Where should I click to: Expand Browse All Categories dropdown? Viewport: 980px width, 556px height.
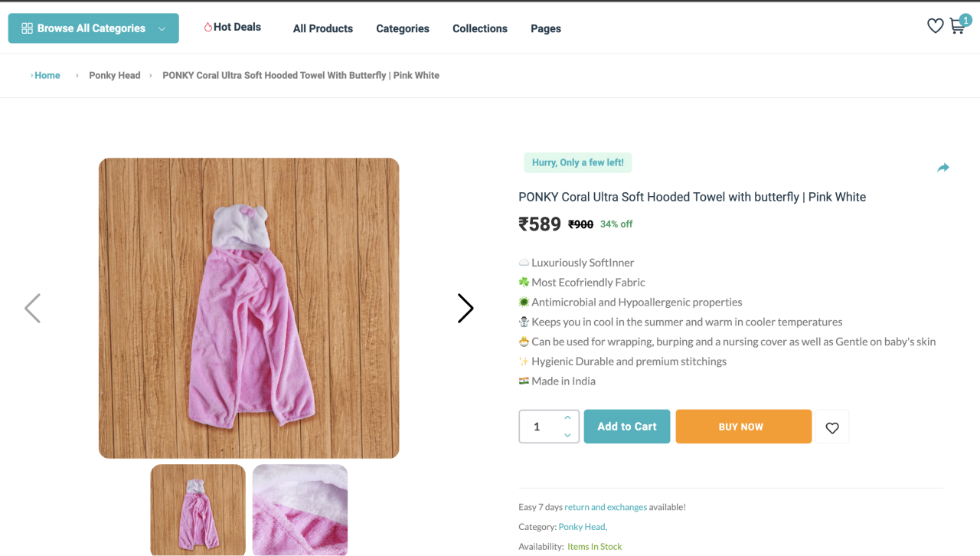pos(162,28)
